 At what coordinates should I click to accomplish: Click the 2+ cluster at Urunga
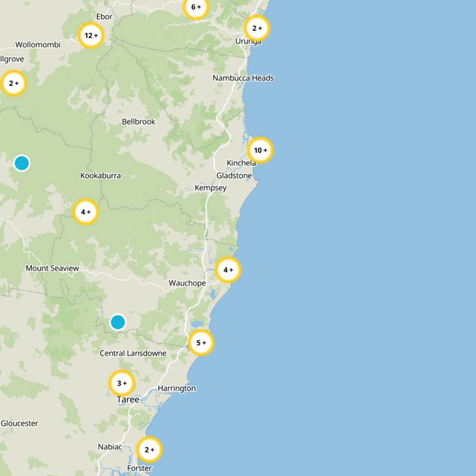tap(257, 28)
